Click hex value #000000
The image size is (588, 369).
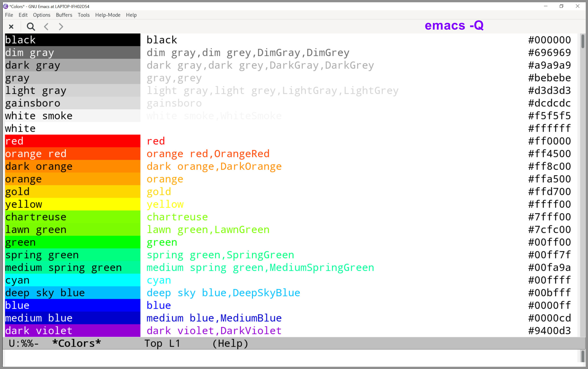coord(549,40)
